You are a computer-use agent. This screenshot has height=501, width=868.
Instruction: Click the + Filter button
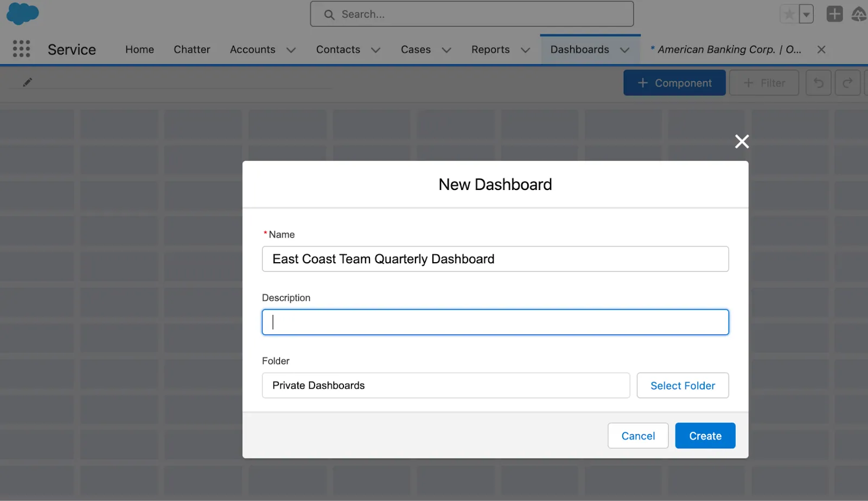click(764, 83)
